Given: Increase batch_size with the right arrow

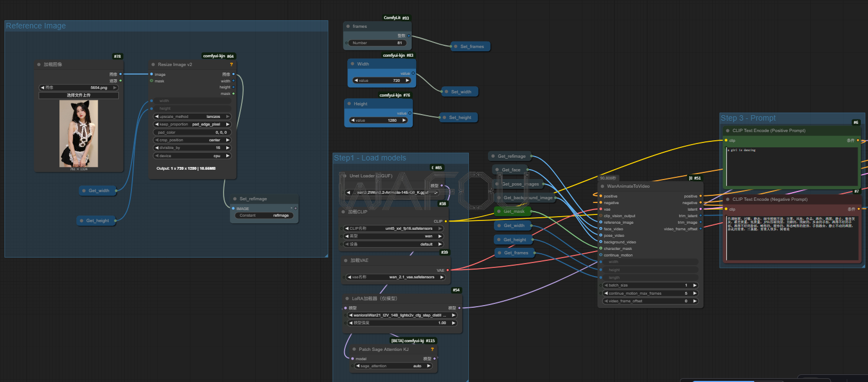Looking at the screenshot, I should pyautogui.click(x=695, y=285).
